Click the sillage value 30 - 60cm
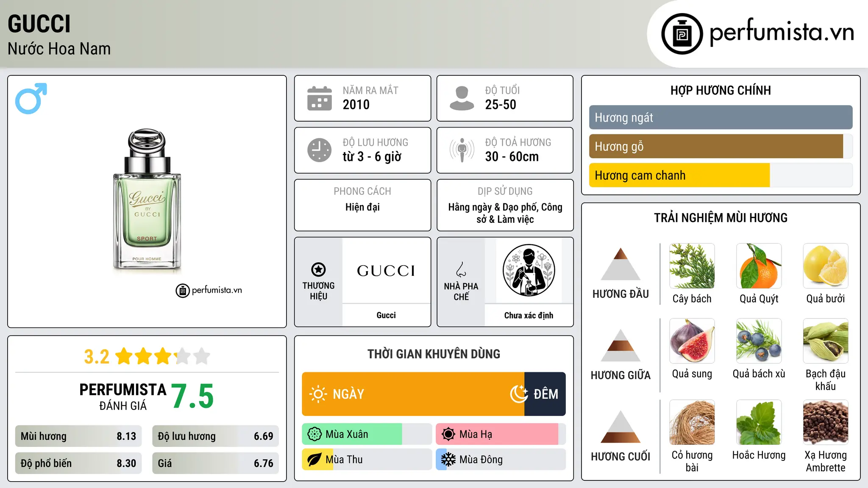 pos(512,157)
